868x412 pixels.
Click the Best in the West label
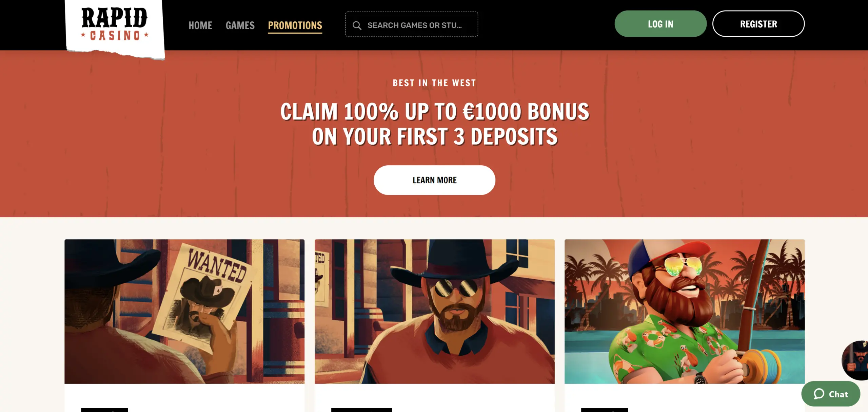(434, 83)
